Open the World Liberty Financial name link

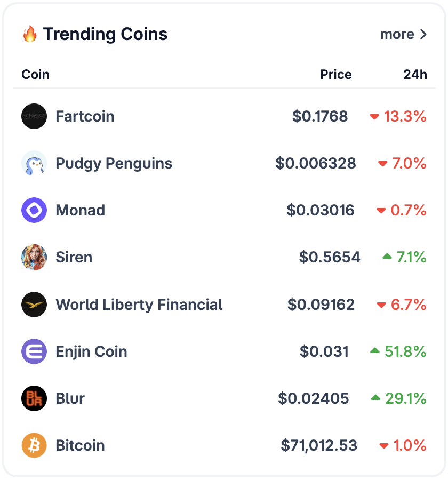pyautogui.click(x=139, y=305)
